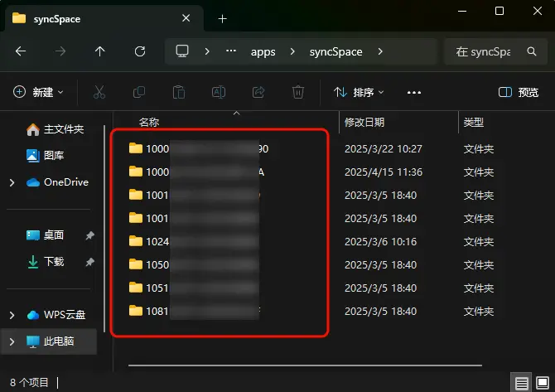Viewport: 555px width, 392px height.
Task: Switch to large icons view
Action: 542,383
